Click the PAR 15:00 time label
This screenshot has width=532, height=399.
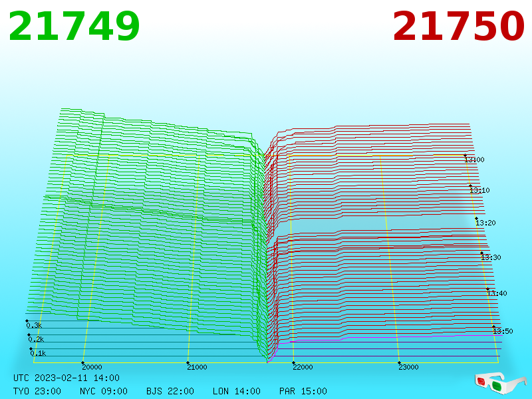tap(303, 391)
